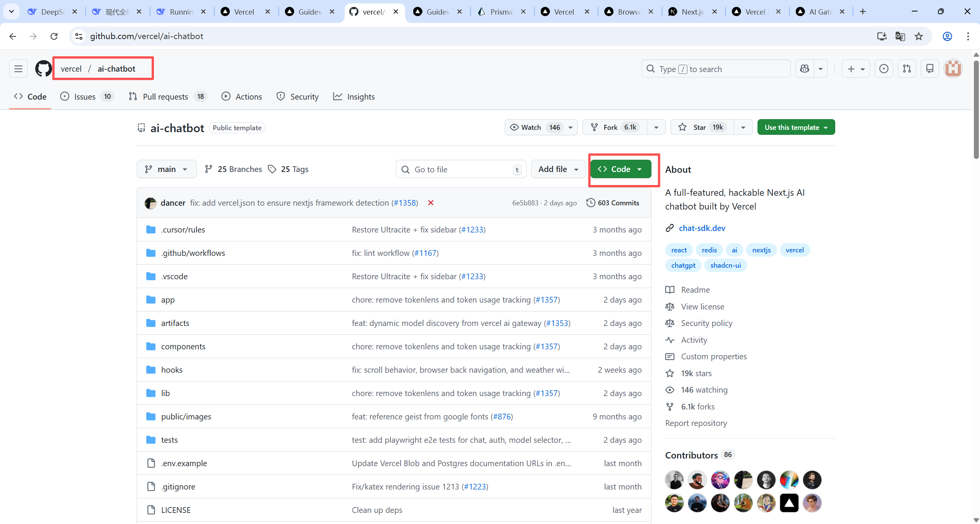Open dancer's avatar on latest commit

tap(151, 203)
